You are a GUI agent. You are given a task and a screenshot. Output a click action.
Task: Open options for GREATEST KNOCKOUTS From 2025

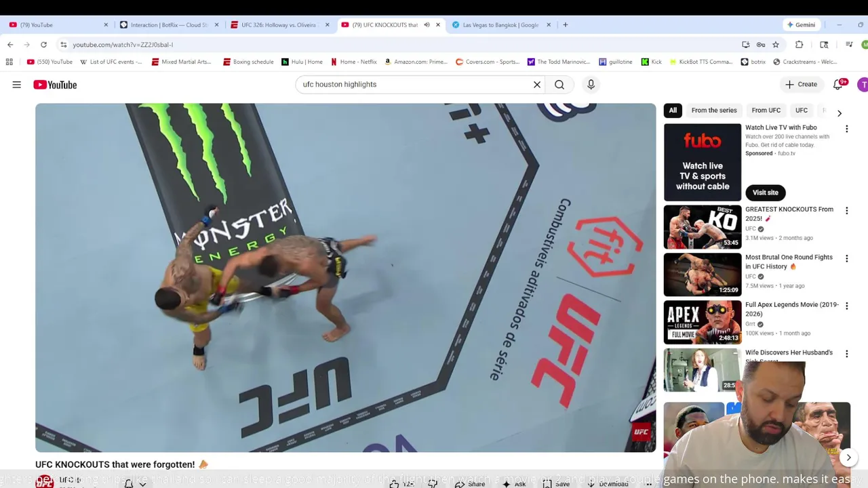pos(846,211)
